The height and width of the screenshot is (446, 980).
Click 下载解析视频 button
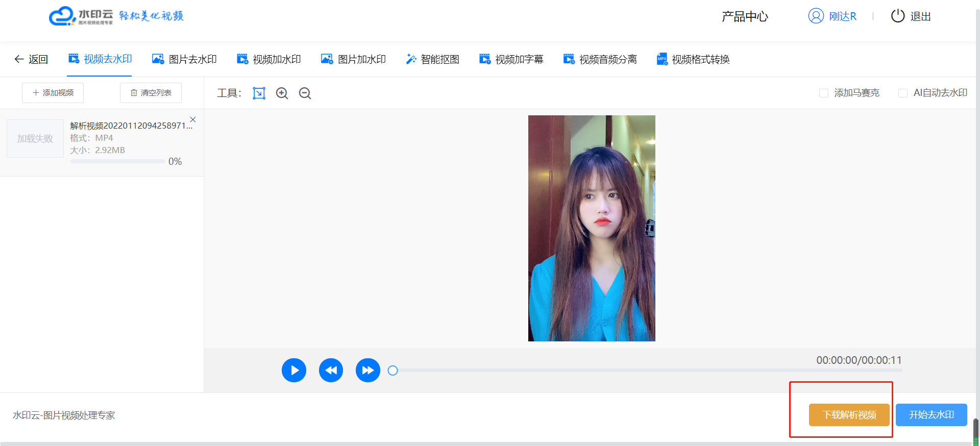[849, 415]
